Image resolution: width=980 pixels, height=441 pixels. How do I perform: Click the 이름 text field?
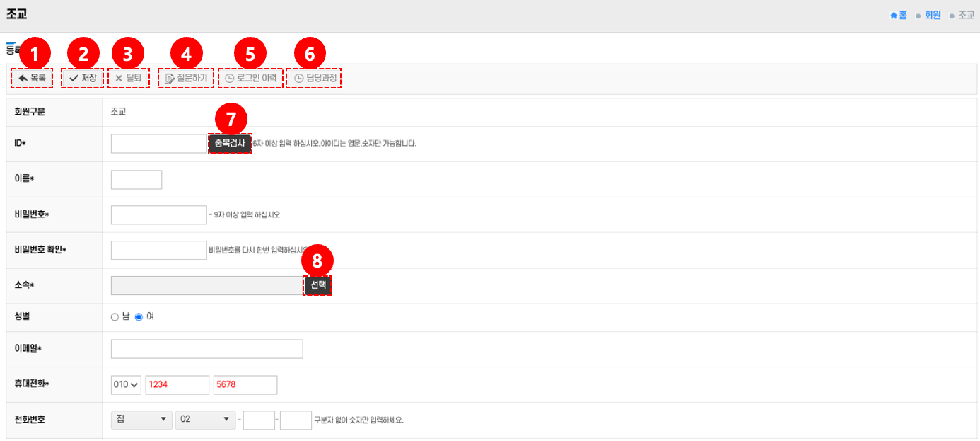[136, 180]
